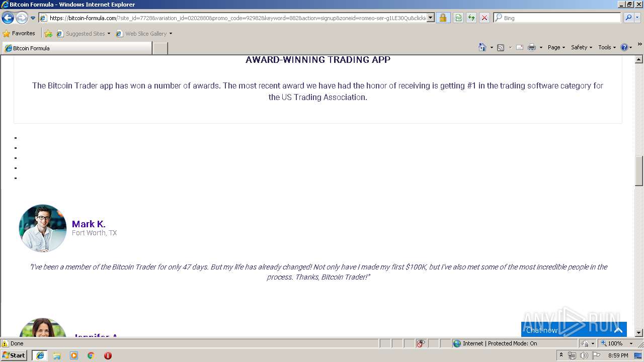This screenshot has height=362, width=644.
Task: Click the 8:59 PM clock
Action: [618, 355]
